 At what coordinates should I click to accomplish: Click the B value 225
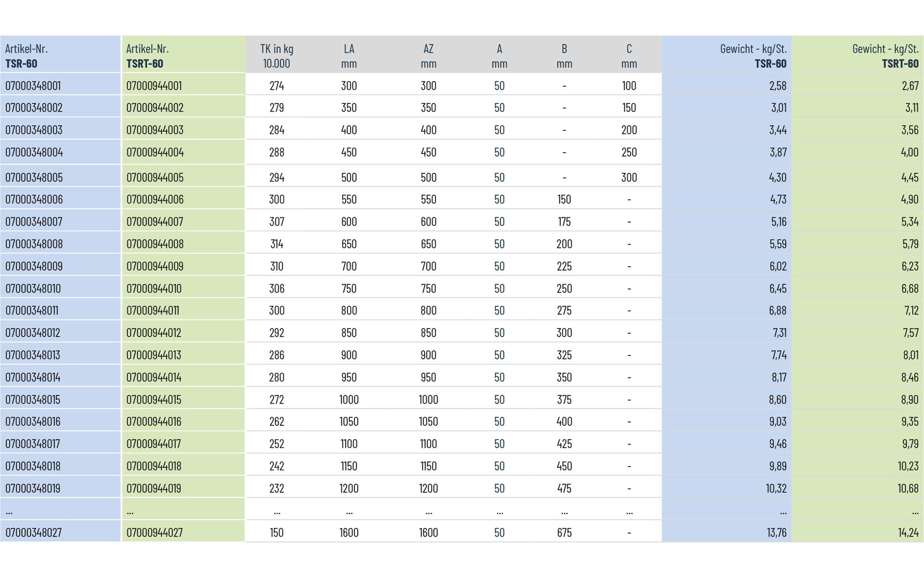point(565,266)
